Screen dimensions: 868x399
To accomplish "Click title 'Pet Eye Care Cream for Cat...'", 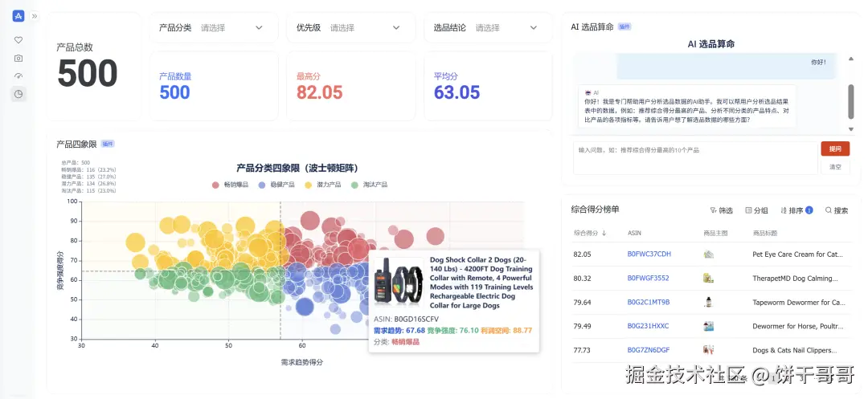I will coord(798,254).
